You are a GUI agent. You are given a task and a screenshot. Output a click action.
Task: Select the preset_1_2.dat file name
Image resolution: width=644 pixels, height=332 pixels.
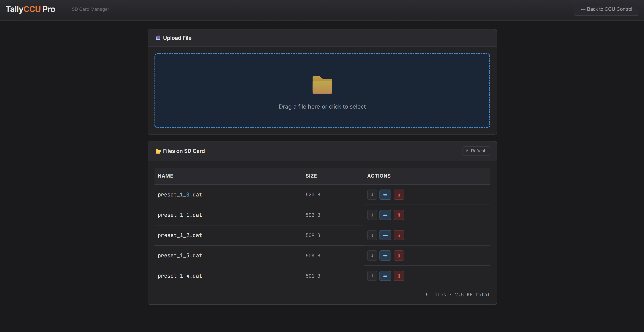pyautogui.click(x=180, y=235)
